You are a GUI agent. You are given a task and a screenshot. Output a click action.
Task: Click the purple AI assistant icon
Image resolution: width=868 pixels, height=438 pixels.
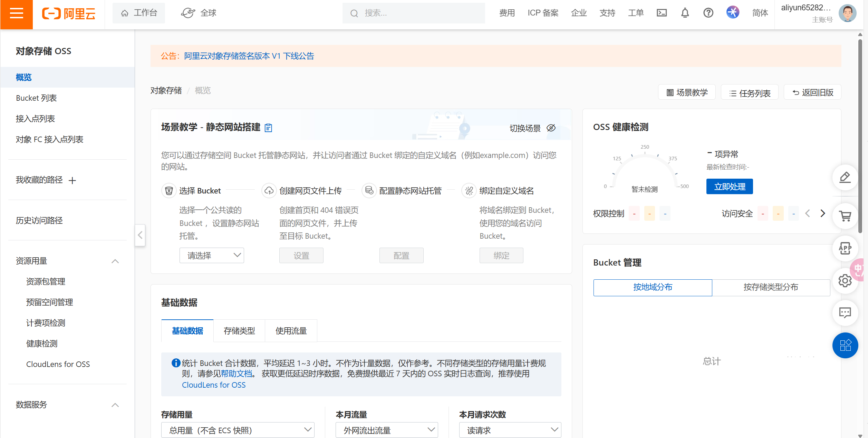[733, 12]
